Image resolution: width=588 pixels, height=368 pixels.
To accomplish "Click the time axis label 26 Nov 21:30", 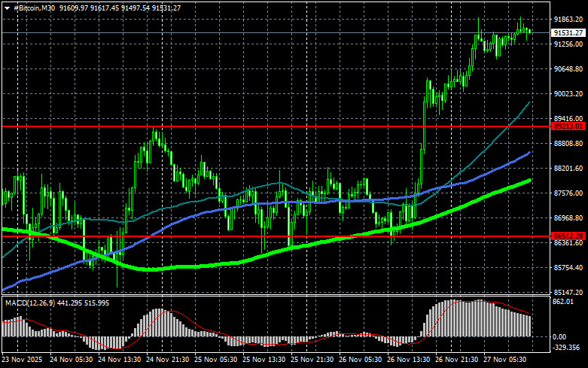I will [457, 360].
